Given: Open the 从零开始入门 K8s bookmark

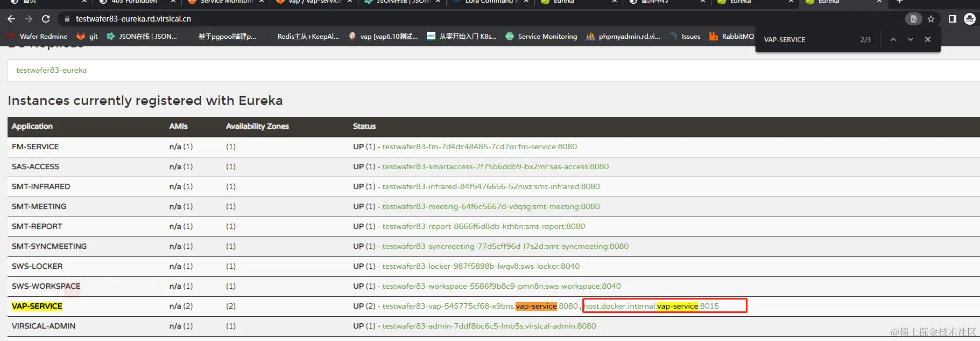Looking at the screenshot, I should tap(462, 37).
